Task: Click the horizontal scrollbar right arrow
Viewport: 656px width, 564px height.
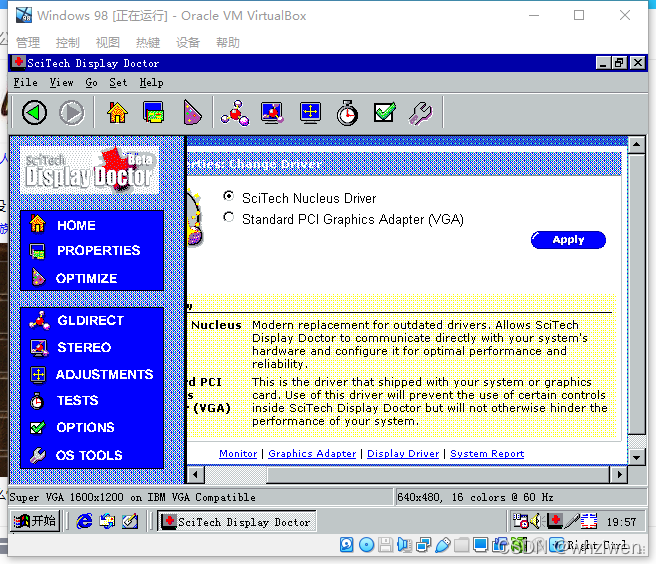Action: pyautogui.click(x=619, y=475)
